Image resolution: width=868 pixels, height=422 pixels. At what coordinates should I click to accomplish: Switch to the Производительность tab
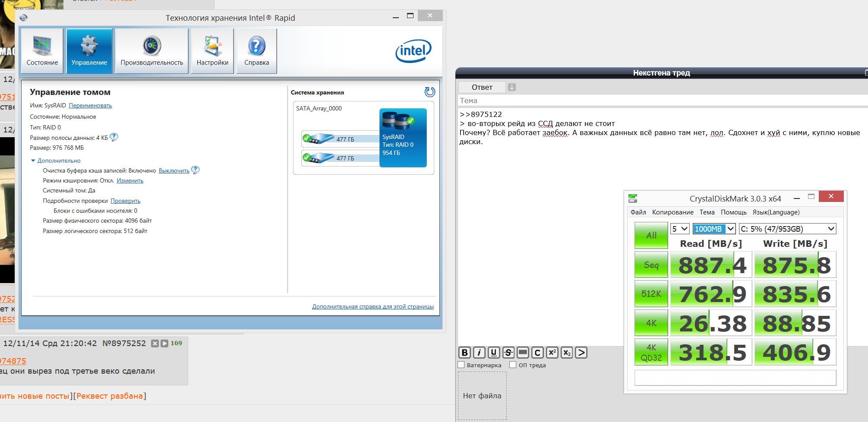[152, 51]
